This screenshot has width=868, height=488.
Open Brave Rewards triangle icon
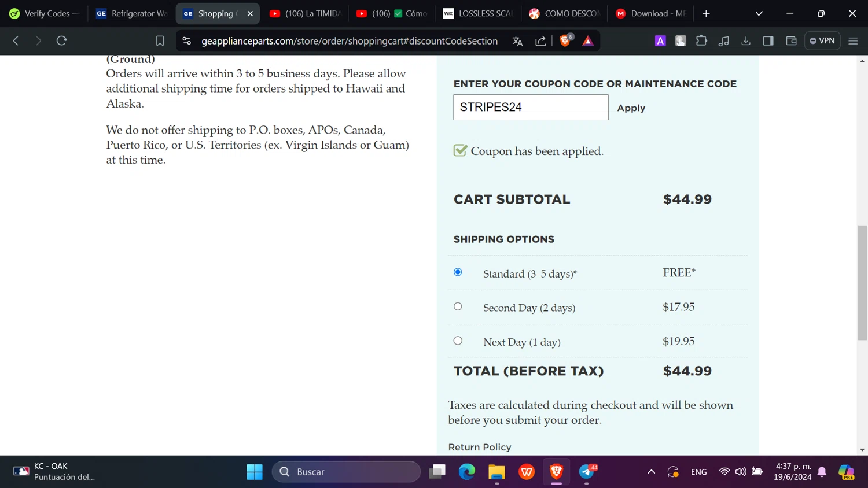point(588,40)
